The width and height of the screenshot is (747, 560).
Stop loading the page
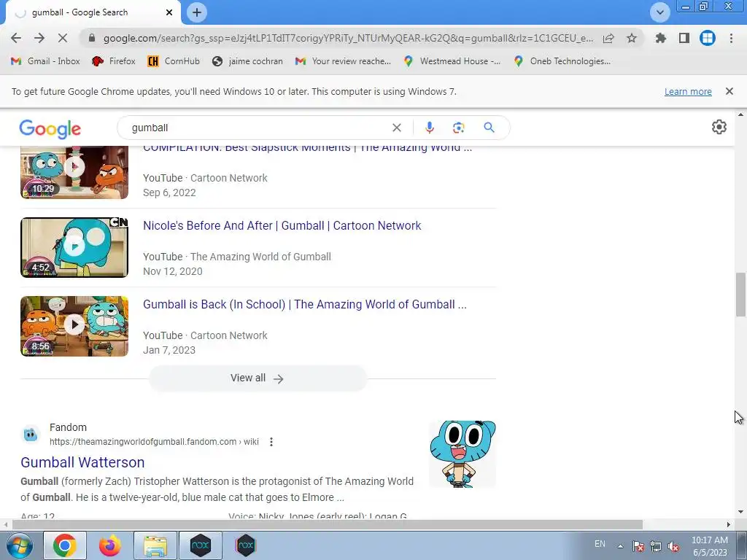pyautogui.click(x=63, y=38)
